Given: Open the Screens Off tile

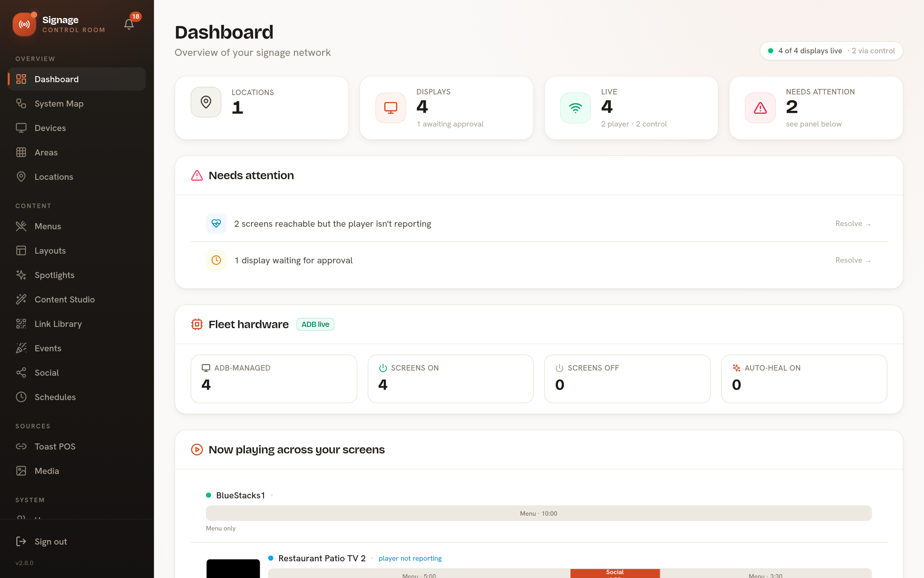Looking at the screenshot, I should tap(627, 379).
